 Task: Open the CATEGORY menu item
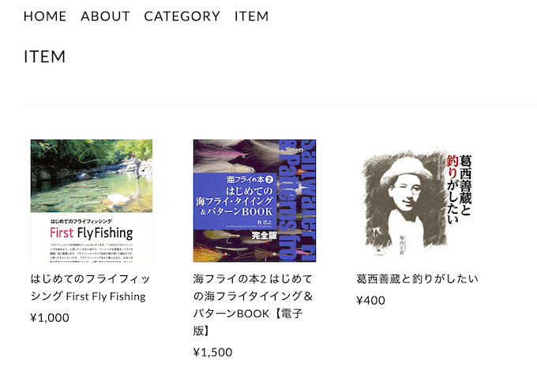pos(182,16)
